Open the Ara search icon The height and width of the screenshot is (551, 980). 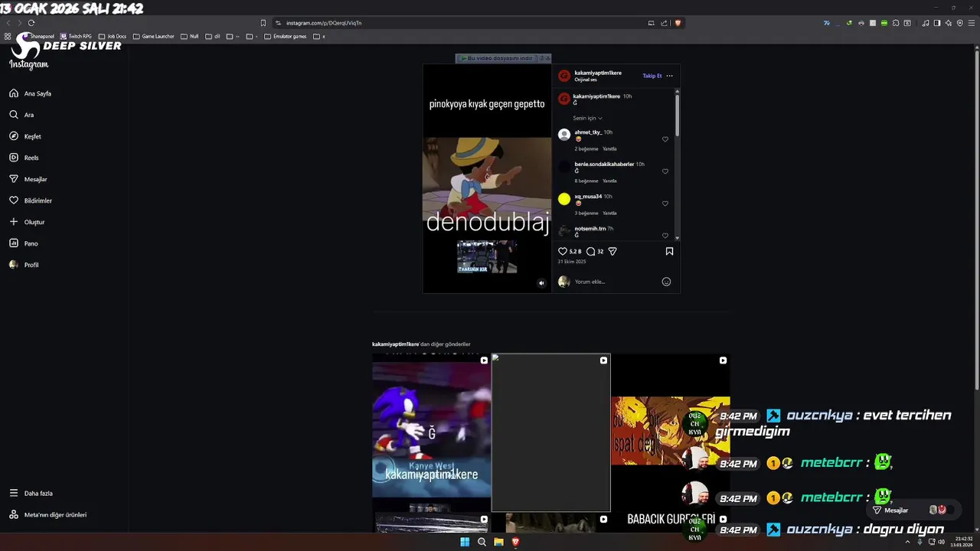click(x=14, y=115)
